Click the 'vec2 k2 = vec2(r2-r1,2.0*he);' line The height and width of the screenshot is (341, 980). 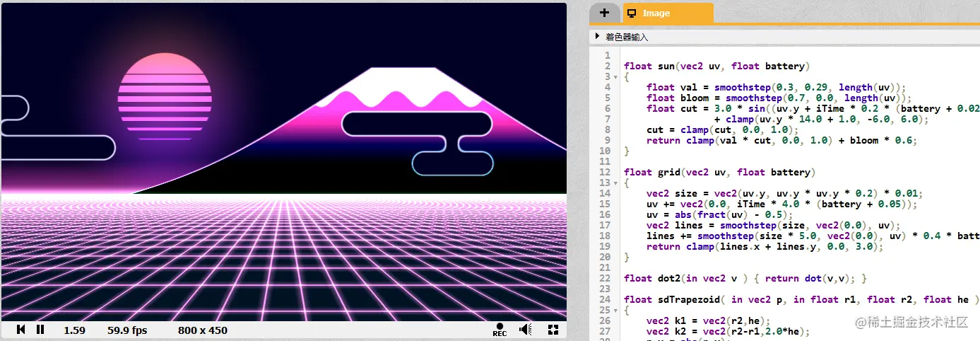pos(728,332)
